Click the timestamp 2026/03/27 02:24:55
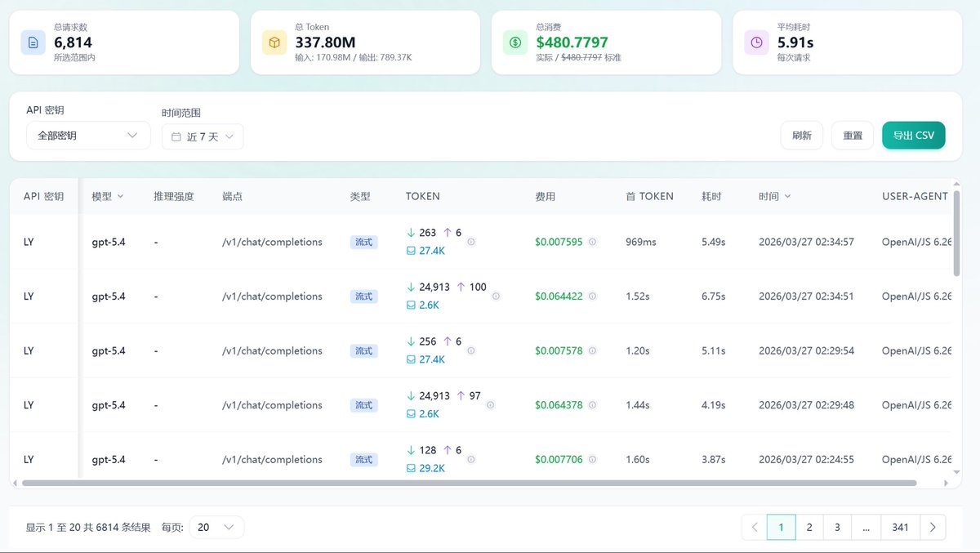The height and width of the screenshot is (553, 980). (806, 460)
